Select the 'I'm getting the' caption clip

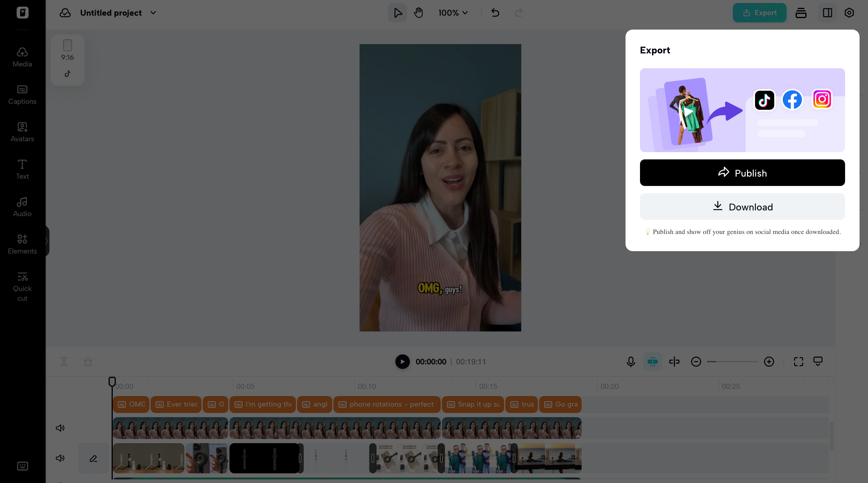[262, 405]
